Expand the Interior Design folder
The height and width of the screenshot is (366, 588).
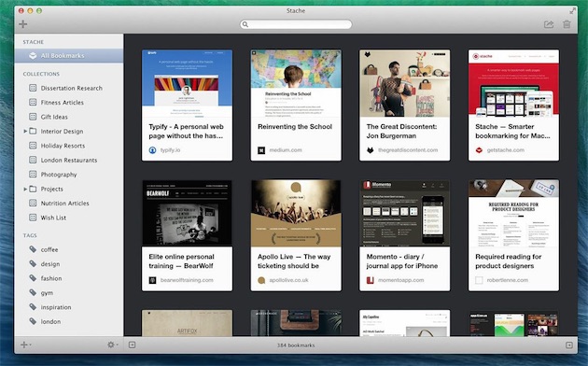click(25, 132)
